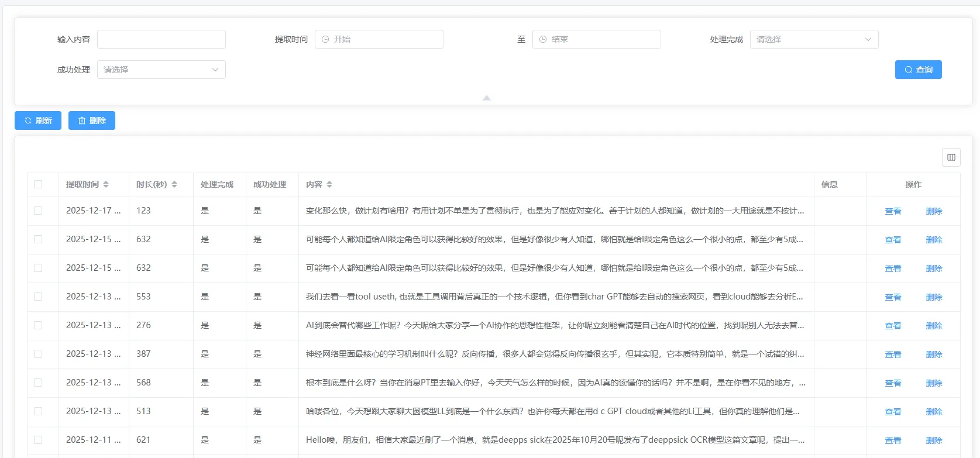Click the blue 删除 trash button above the table
Viewport: 980px width, 458px height.
click(92, 120)
